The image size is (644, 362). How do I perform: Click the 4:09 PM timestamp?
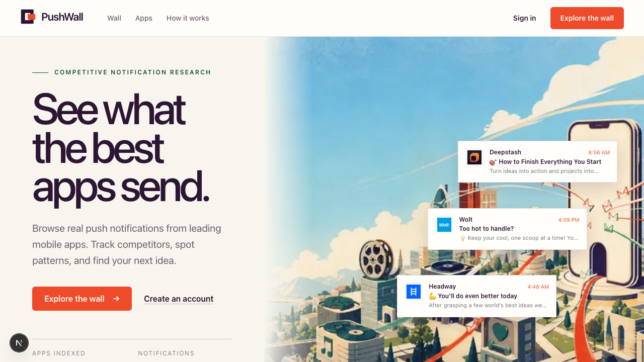569,220
